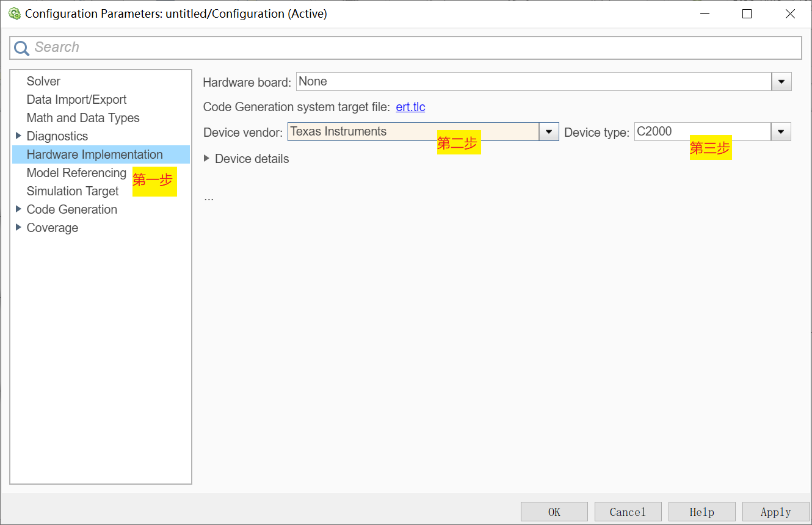Click 'Code Generation system target file:' label
The image size is (812, 525).
(297, 107)
